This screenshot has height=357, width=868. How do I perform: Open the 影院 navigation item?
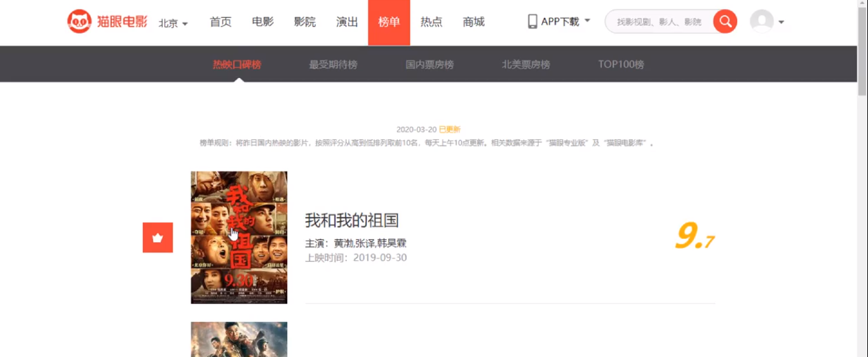click(305, 22)
